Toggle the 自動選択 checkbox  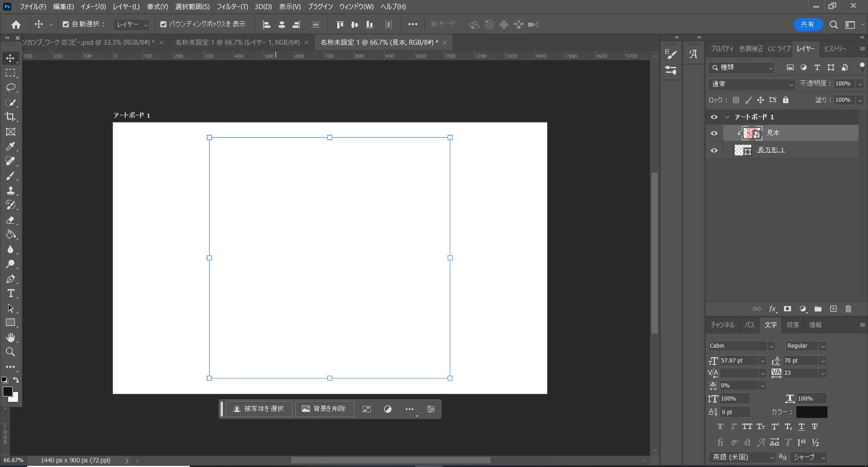point(66,24)
